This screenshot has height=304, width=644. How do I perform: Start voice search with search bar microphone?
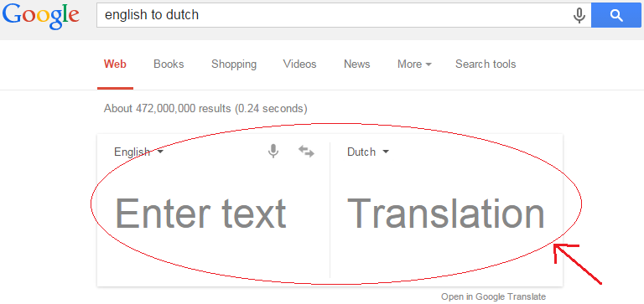(x=579, y=15)
